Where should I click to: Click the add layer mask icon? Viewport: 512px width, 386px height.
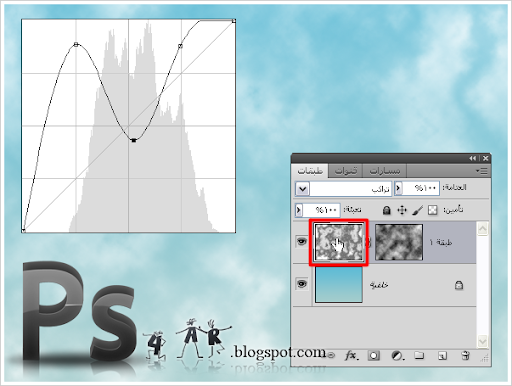374,356
